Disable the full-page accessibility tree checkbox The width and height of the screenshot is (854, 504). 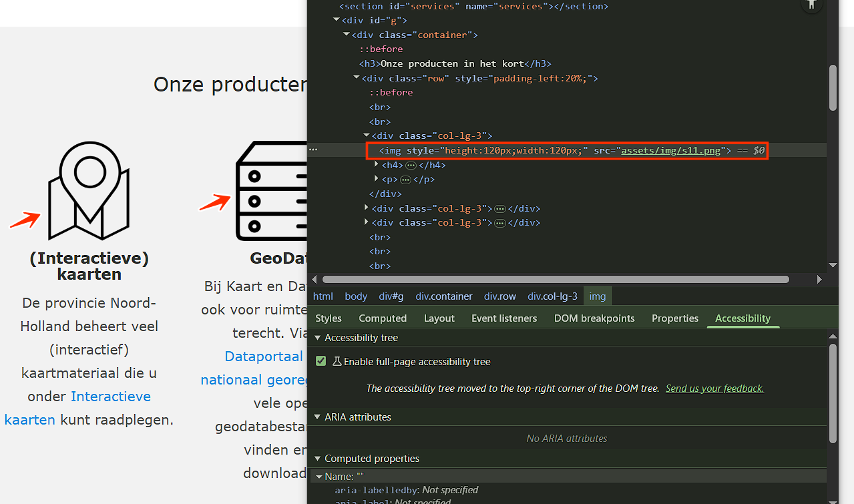coord(321,362)
